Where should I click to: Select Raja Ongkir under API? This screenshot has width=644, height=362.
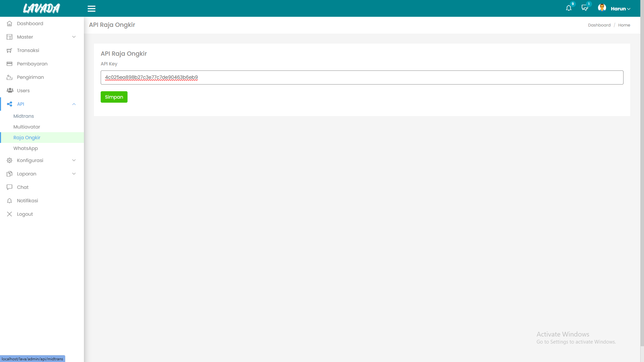click(x=27, y=138)
